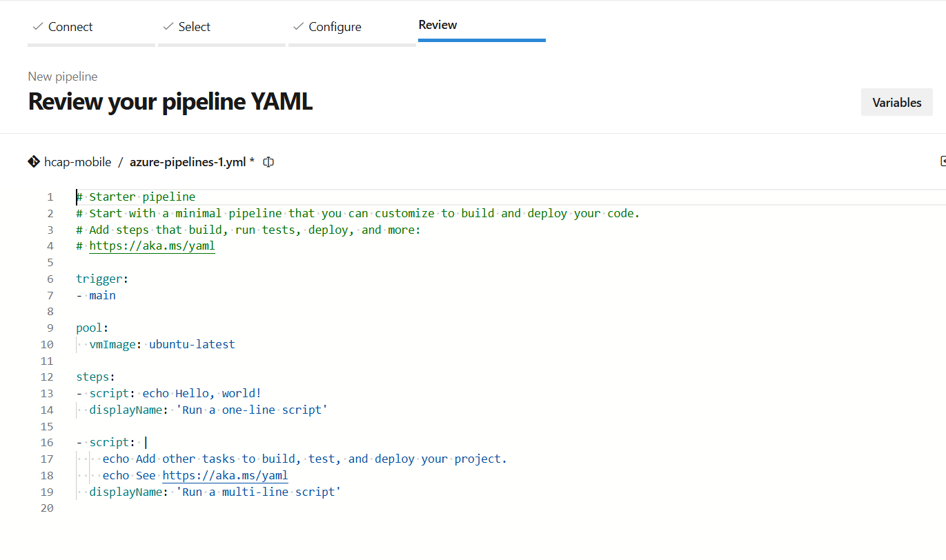Click the checkmark icon on Connect step

[x=37, y=27]
